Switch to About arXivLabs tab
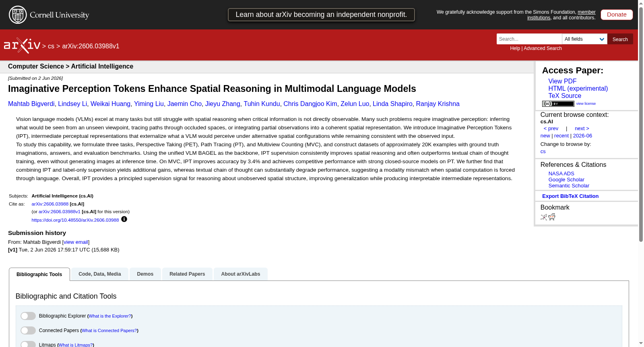 tap(241, 274)
